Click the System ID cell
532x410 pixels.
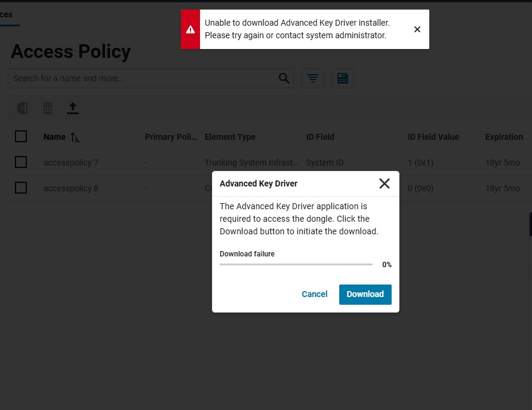[x=325, y=163]
